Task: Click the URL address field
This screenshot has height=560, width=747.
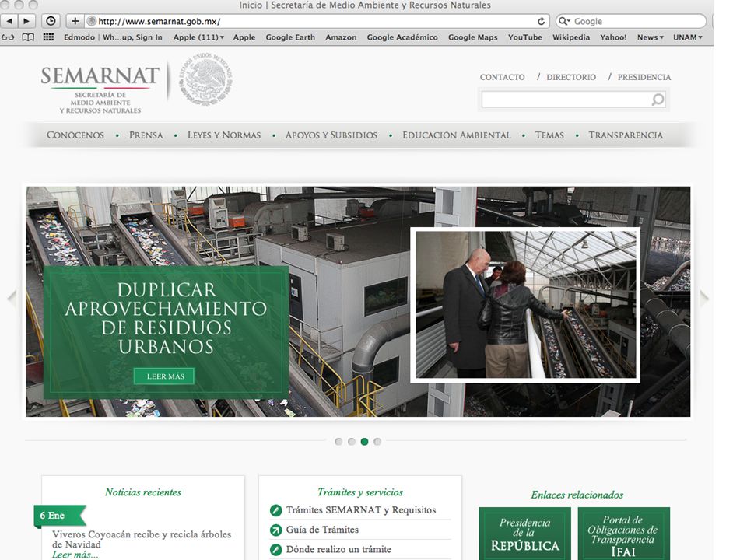Action: tap(317, 22)
